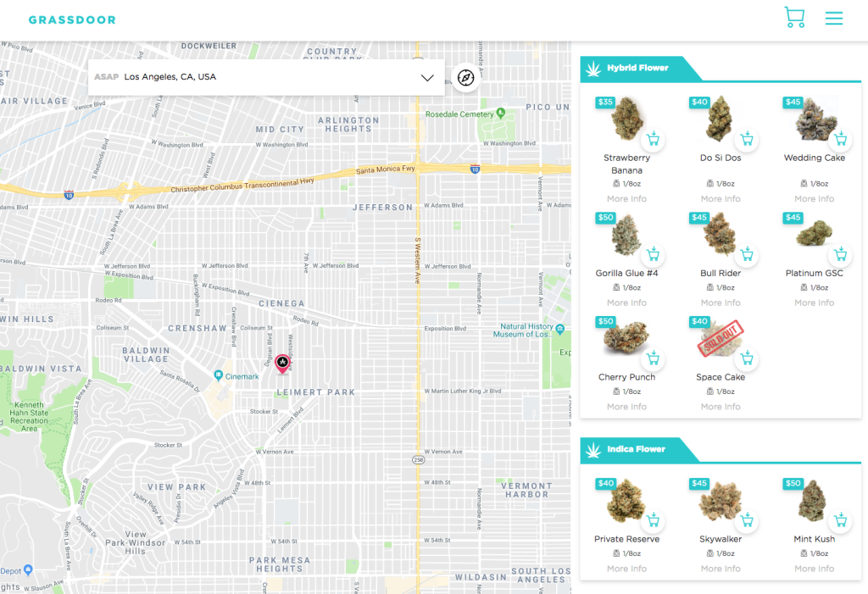Screen dimensions: 868x594
Task: Add Strawberry Banana to cart
Action: [x=654, y=139]
